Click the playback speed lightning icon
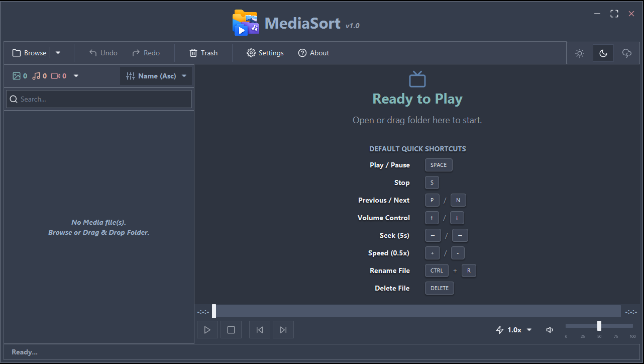Image resolution: width=644 pixels, height=364 pixels. click(499, 329)
